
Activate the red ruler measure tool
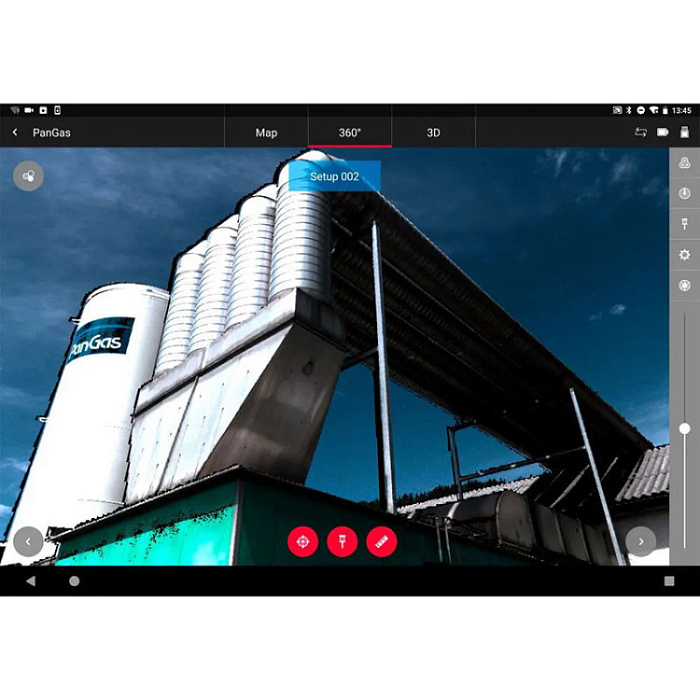point(382,542)
